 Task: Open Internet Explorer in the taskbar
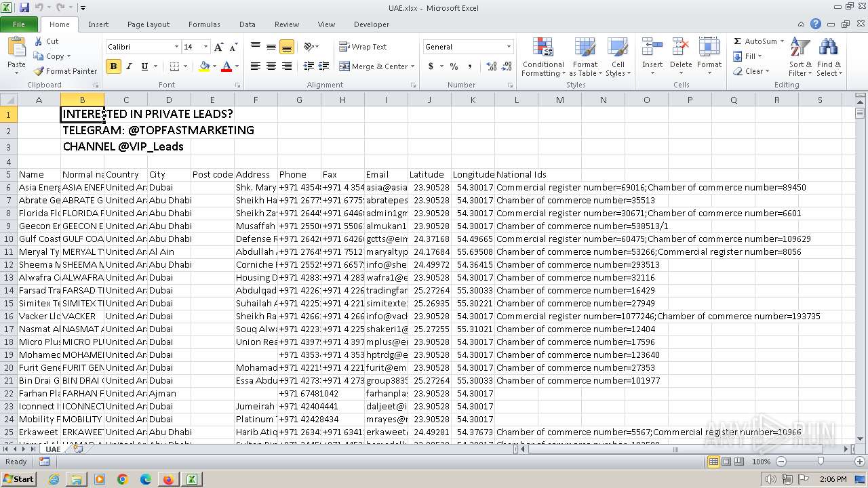coord(54,479)
